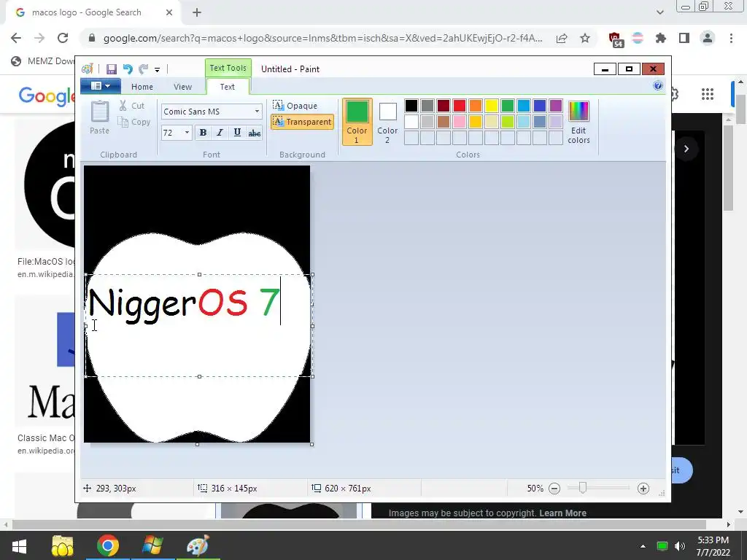Toggle strikethrough text formatting
Viewport: 747px width, 560px height.
click(x=255, y=133)
